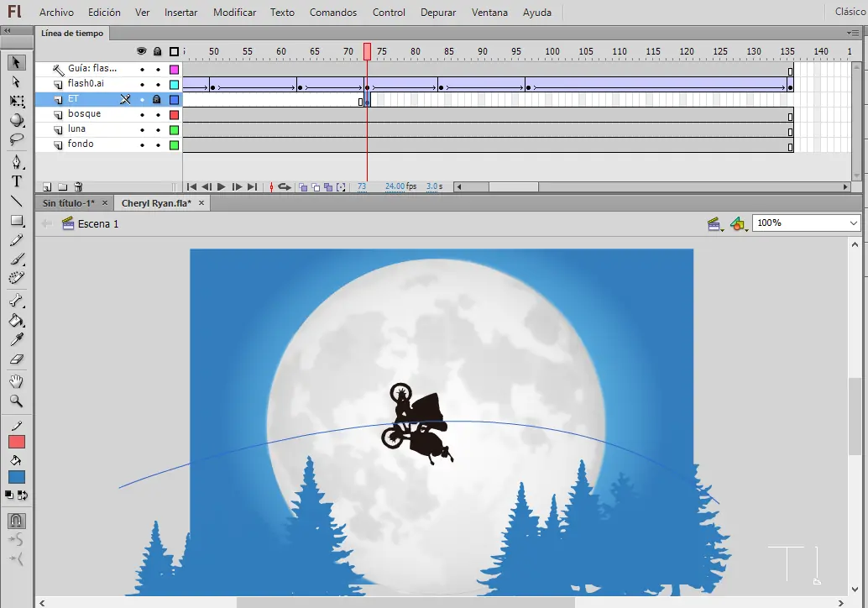
Task: Select the Lasso tool
Action: coord(17,139)
